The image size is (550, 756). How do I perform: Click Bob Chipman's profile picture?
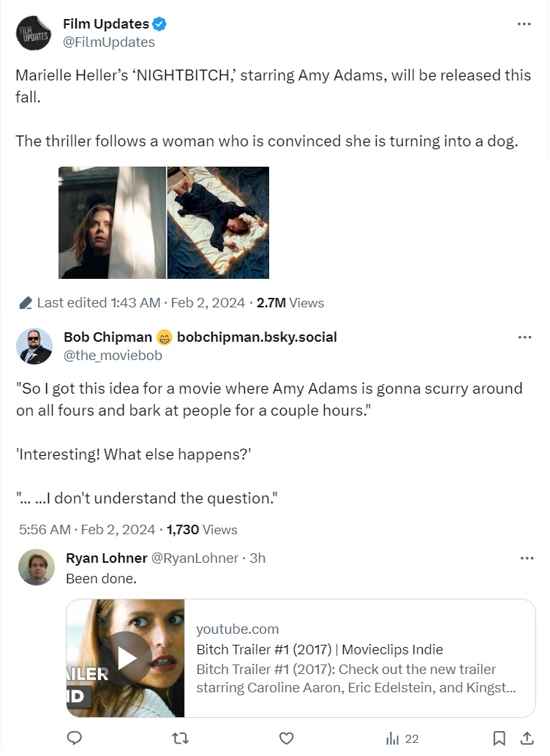34,346
